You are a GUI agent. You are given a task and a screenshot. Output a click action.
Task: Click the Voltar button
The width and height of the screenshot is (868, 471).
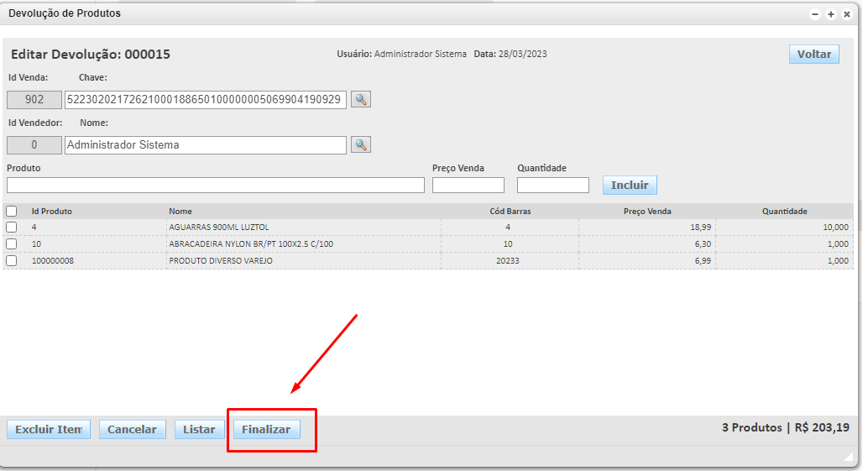(x=813, y=55)
